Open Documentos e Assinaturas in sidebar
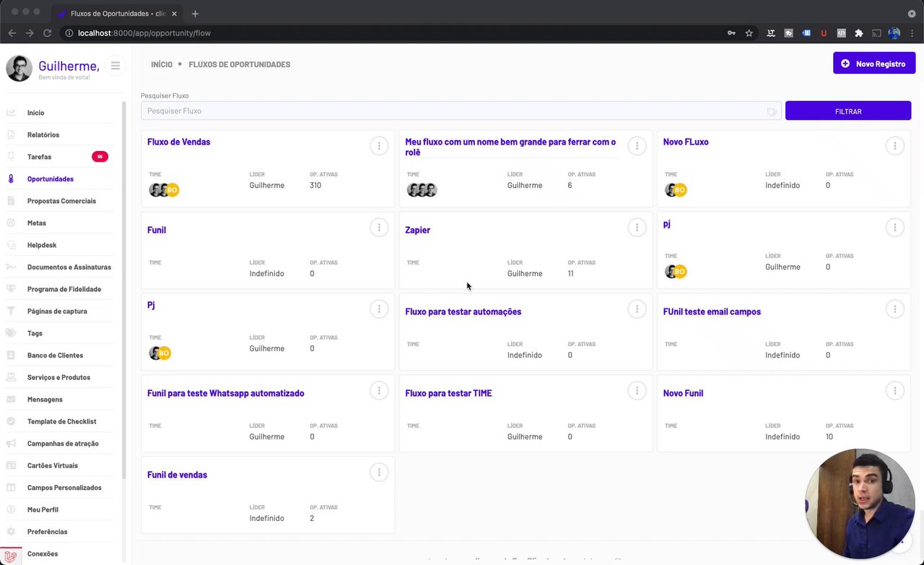 [x=69, y=267]
